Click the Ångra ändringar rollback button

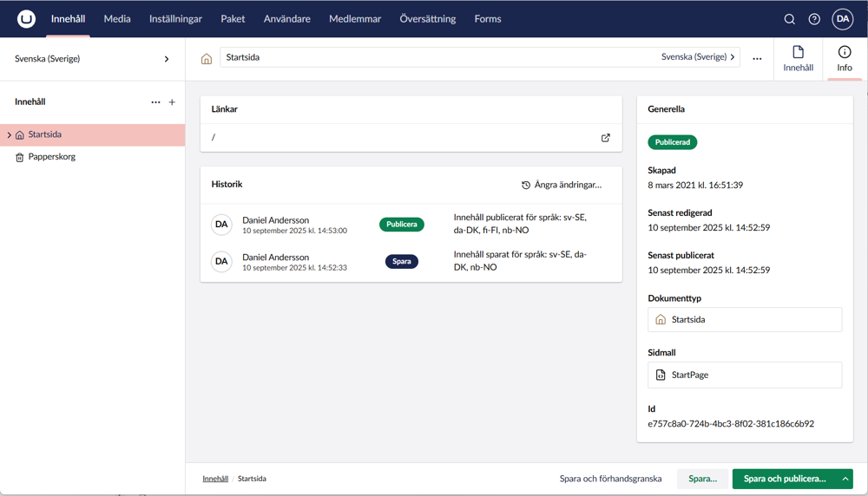562,185
